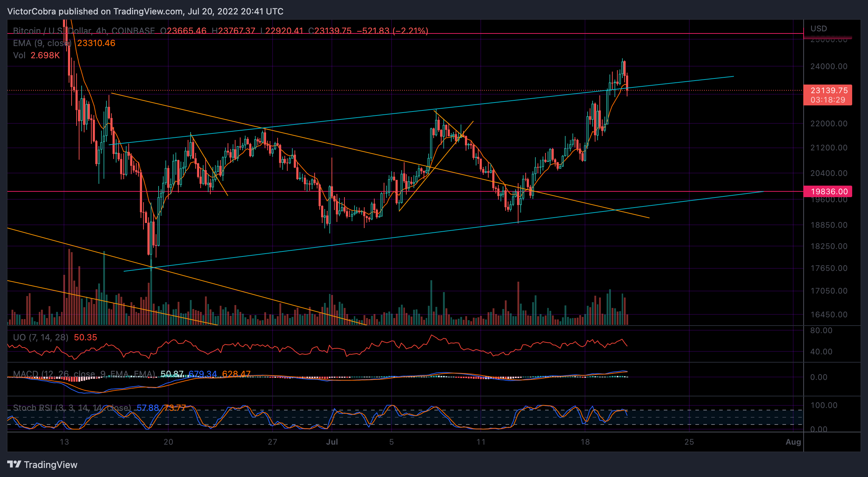Click the high price value H23767.37
Image resolution: width=868 pixels, height=477 pixels.
pyautogui.click(x=233, y=31)
